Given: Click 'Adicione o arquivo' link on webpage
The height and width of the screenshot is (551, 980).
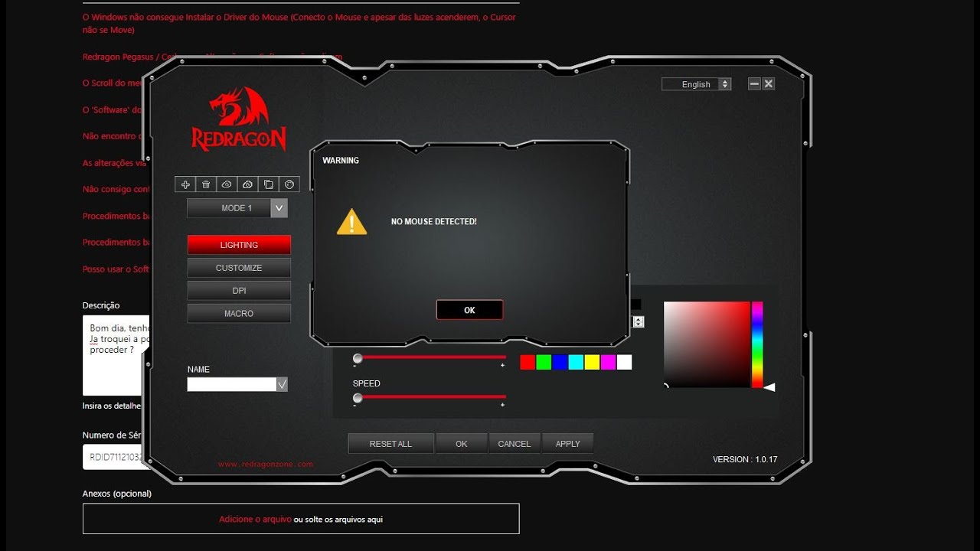Looking at the screenshot, I should [x=255, y=519].
